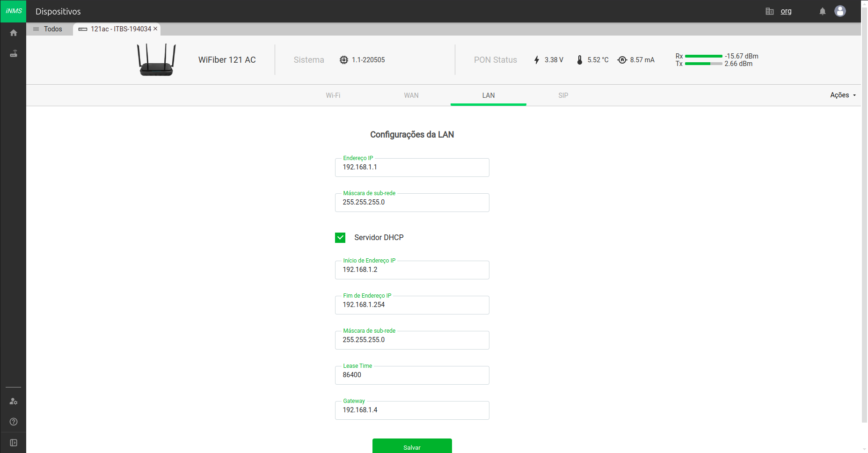Open the user profile avatar

[x=840, y=11]
